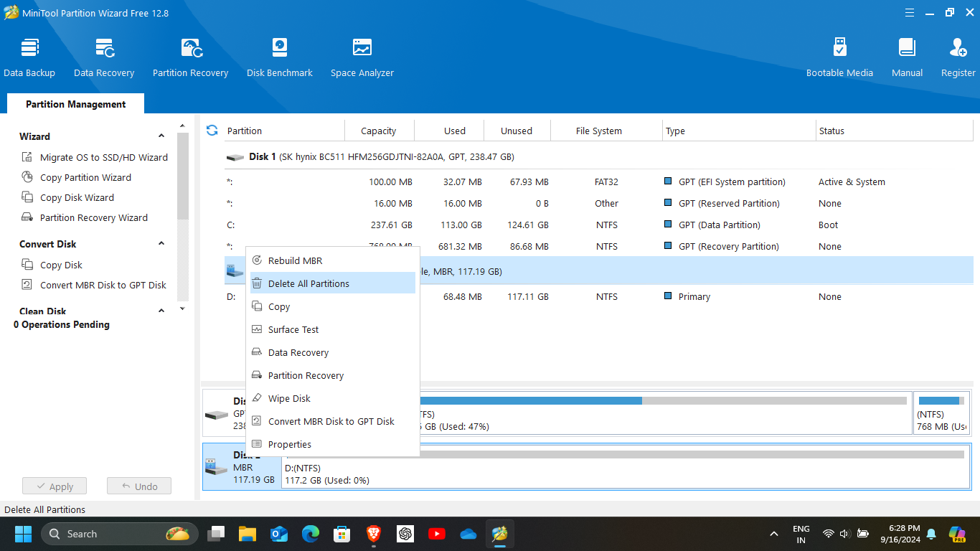Sort by the File System column
Image resolution: width=980 pixels, height=551 pixels.
pos(606,131)
